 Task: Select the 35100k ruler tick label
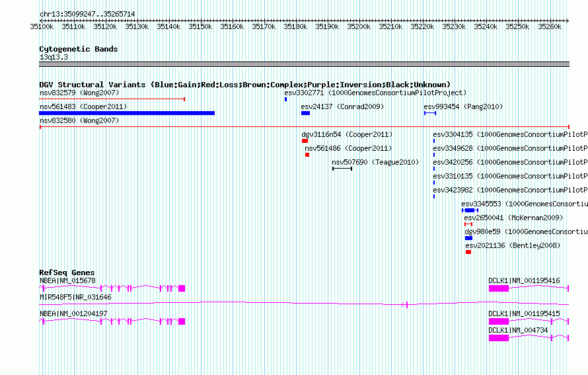click(x=42, y=26)
